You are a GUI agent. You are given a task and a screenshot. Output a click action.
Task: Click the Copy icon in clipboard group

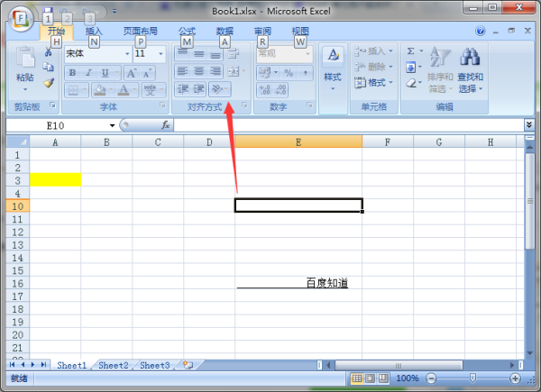(x=49, y=68)
